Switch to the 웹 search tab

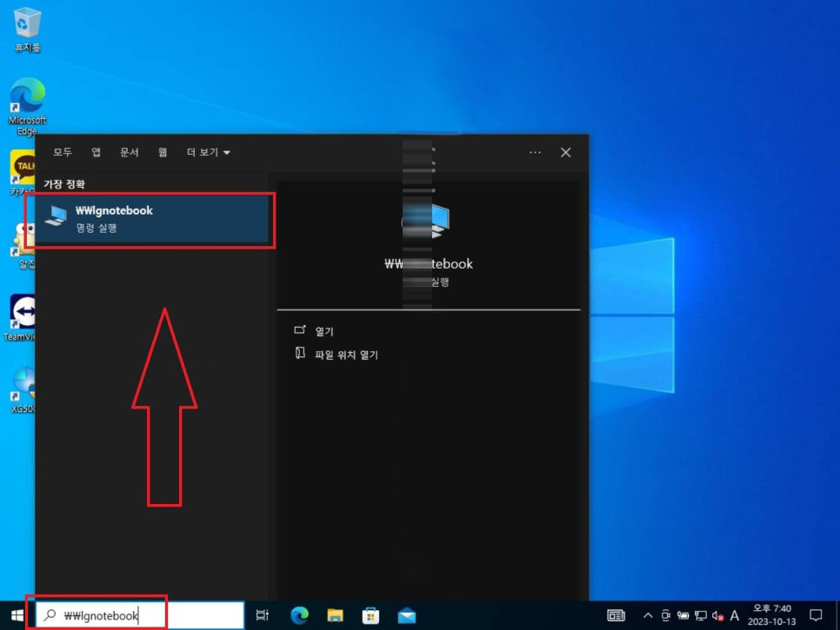(163, 153)
